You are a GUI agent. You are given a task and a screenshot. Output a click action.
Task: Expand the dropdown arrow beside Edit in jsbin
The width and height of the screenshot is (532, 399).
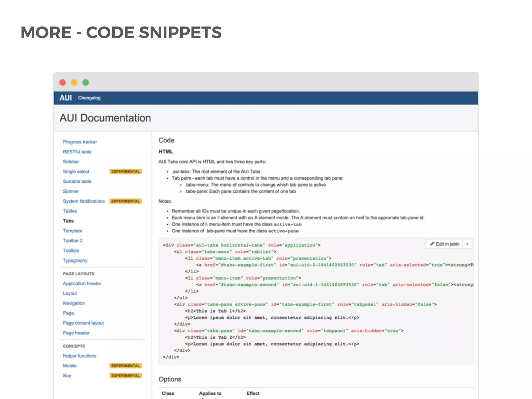click(468, 244)
